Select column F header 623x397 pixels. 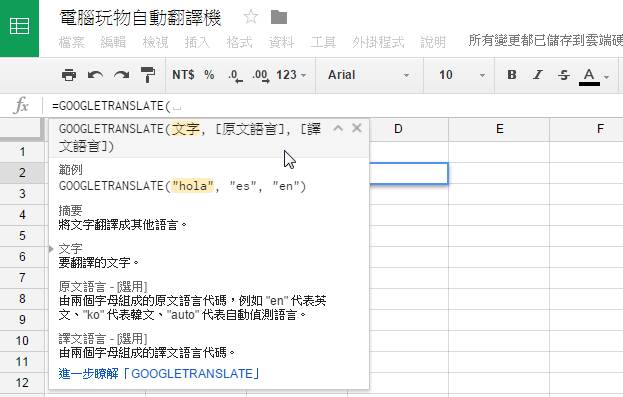click(x=586, y=129)
